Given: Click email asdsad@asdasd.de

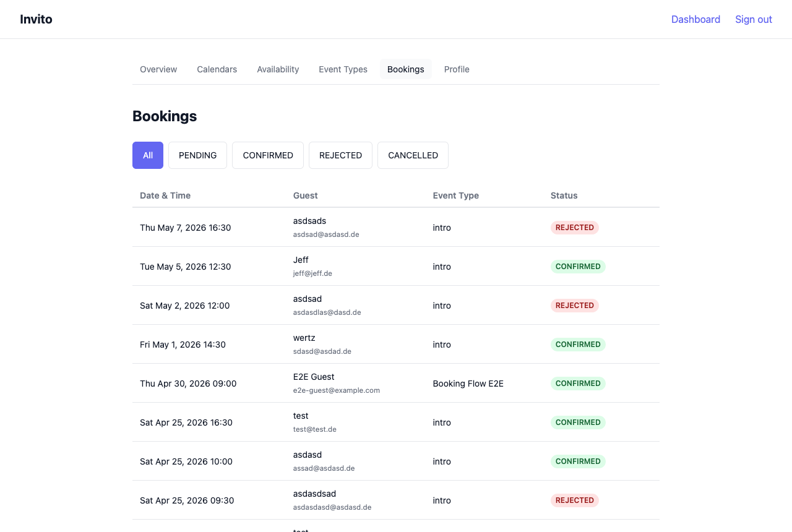Looking at the screenshot, I should click(x=326, y=234).
